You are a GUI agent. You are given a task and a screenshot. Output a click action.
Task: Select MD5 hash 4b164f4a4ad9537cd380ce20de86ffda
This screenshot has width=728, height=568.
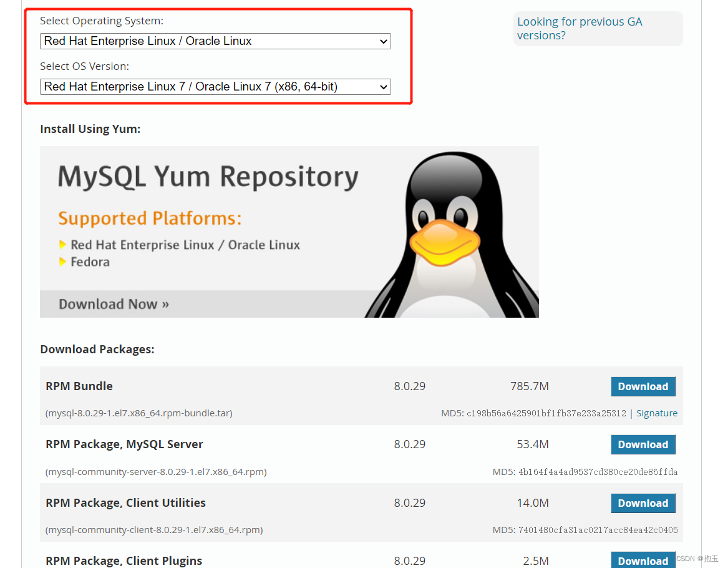(598, 472)
